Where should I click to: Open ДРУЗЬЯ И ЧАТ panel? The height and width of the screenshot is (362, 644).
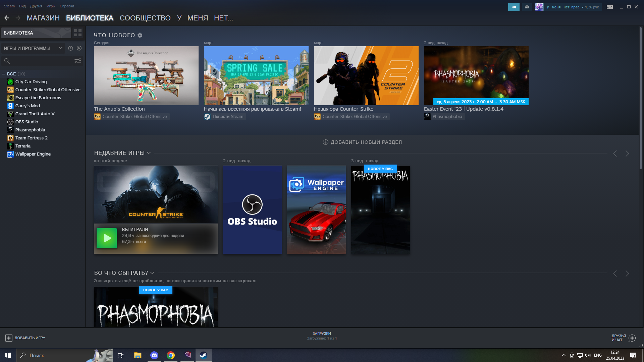click(623, 338)
